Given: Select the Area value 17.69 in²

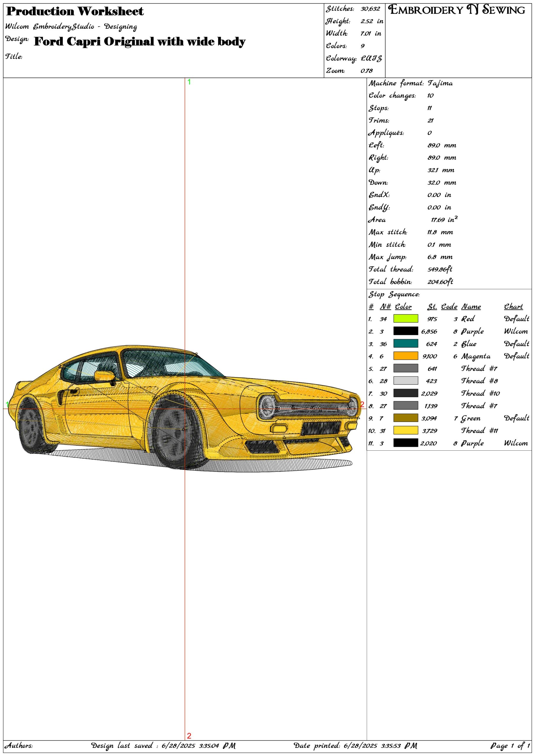Looking at the screenshot, I should pos(444,219).
